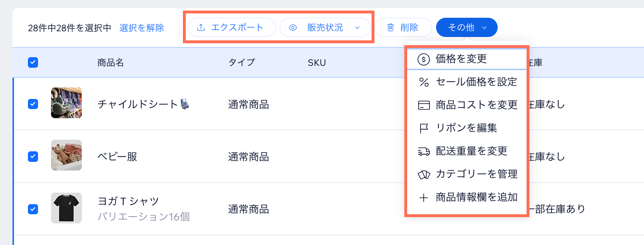
Task: Click the eye icon for 販売状況
Action: pos(293,28)
